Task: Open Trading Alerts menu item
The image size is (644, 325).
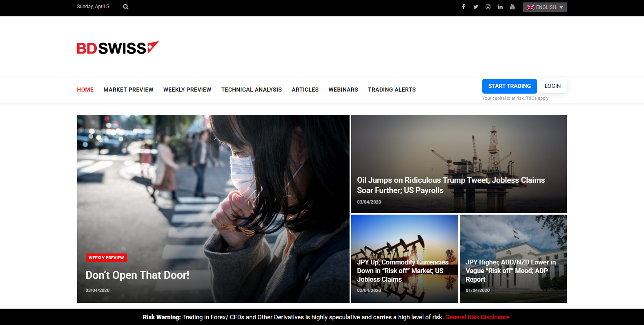Action: (392, 90)
